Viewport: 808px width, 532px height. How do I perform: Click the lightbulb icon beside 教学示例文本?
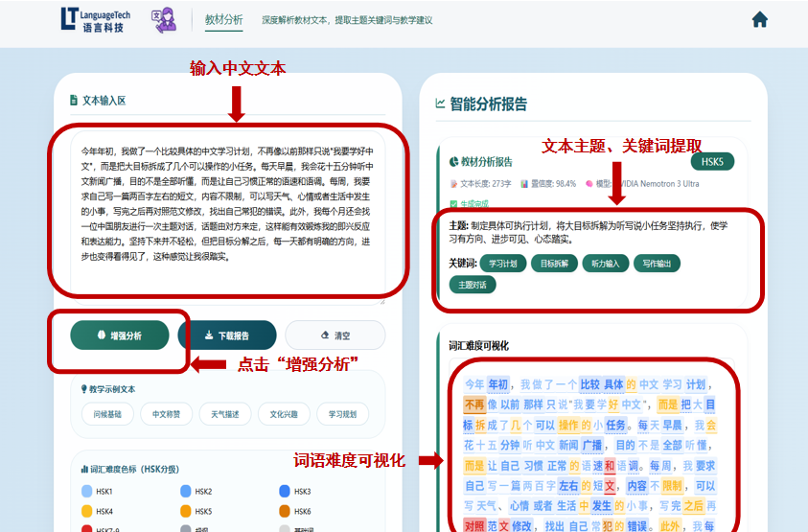coord(84,388)
